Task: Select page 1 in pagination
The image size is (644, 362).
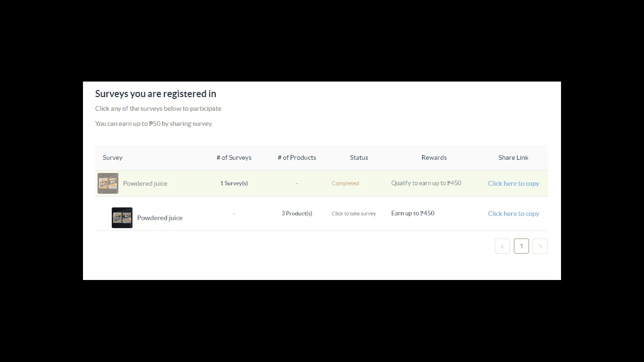Action: click(x=521, y=246)
